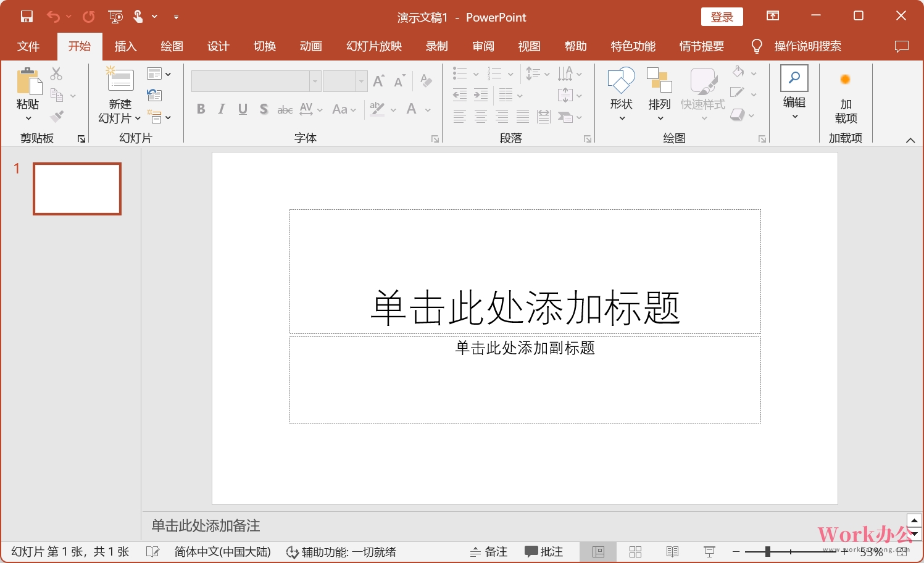
Task: Select slide 1 thumbnail
Action: pos(77,189)
